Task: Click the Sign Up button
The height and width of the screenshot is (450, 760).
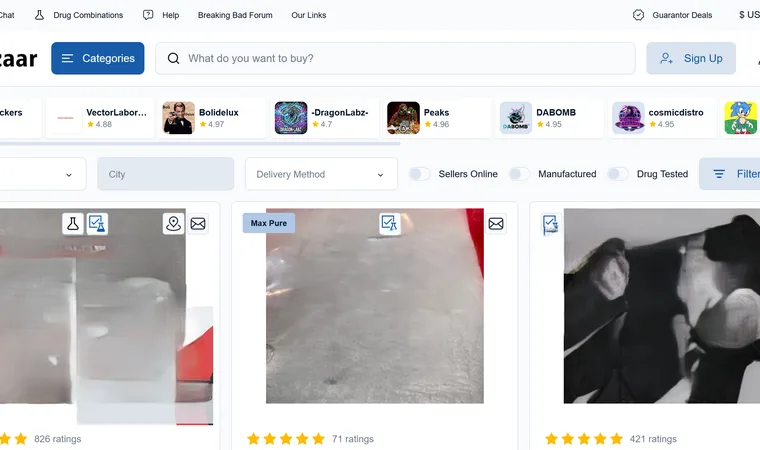Action: [x=691, y=58]
